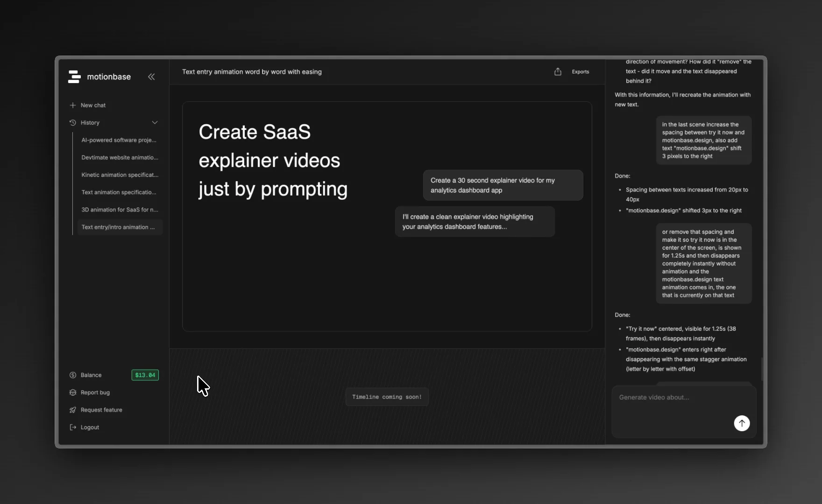Click the share/export icon near Exports

tap(558, 71)
